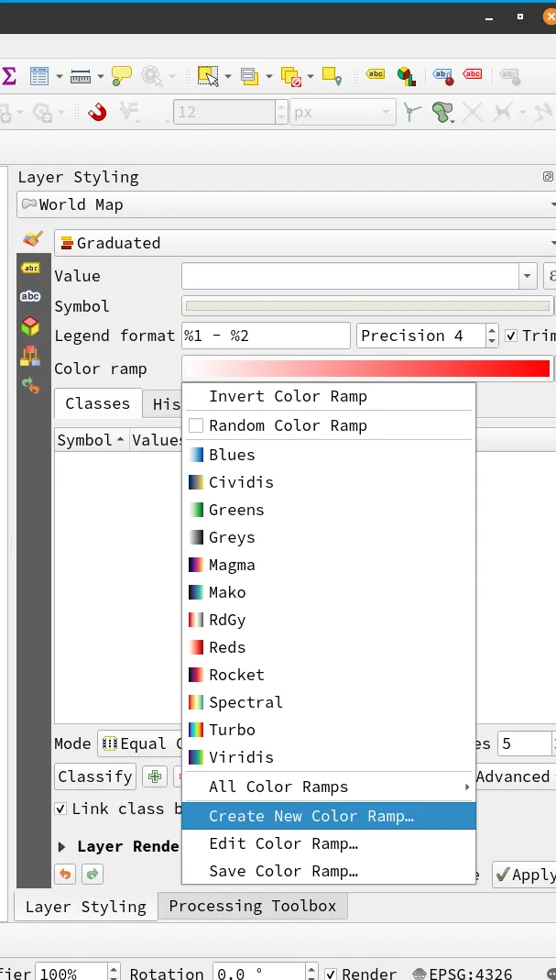Viewport: 556px width, 980px height.
Task: Click the Select Features by Value icon
Action: pyautogui.click(x=250, y=76)
